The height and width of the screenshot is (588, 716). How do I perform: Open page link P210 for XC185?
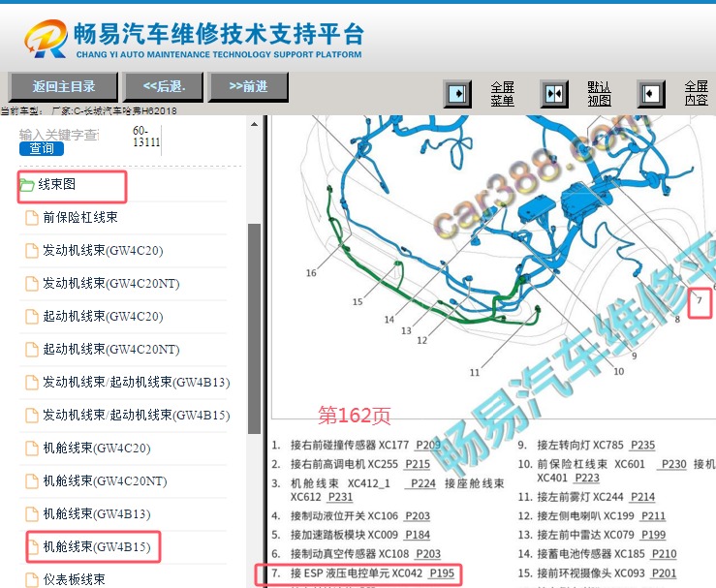point(665,554)
